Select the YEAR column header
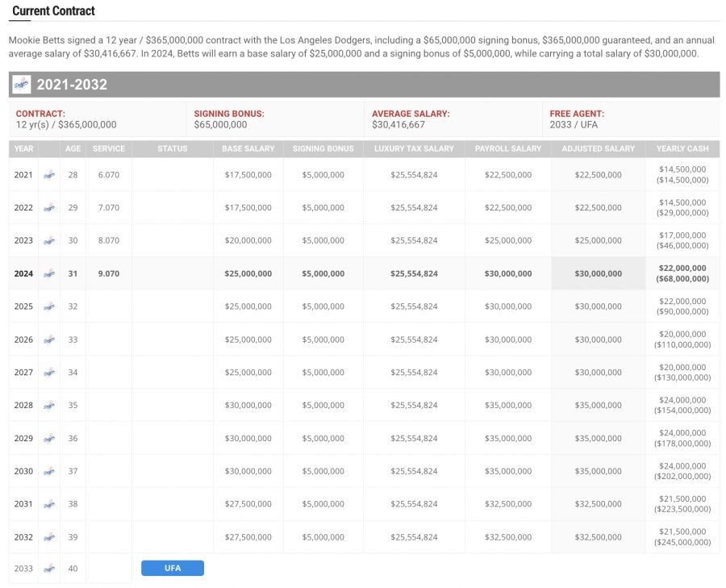 (x=23, y=148)
